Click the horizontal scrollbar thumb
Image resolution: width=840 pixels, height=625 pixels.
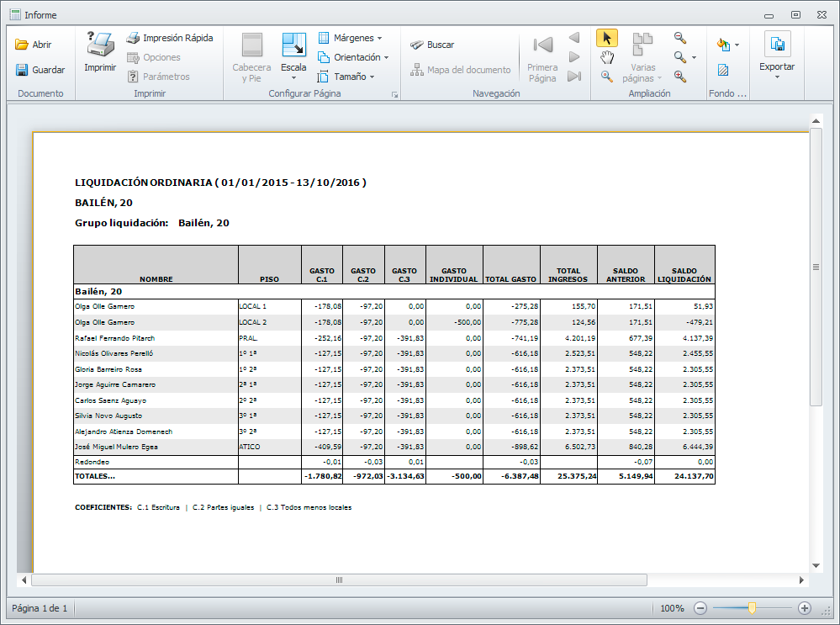click(x=339, y=580)
